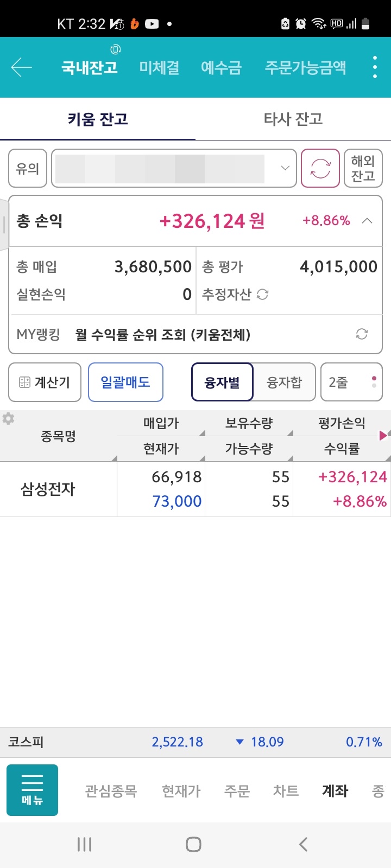Refresh the MY랭킹 monthly ranking
The width and height of the screenshot is (391, 868).
362,334
